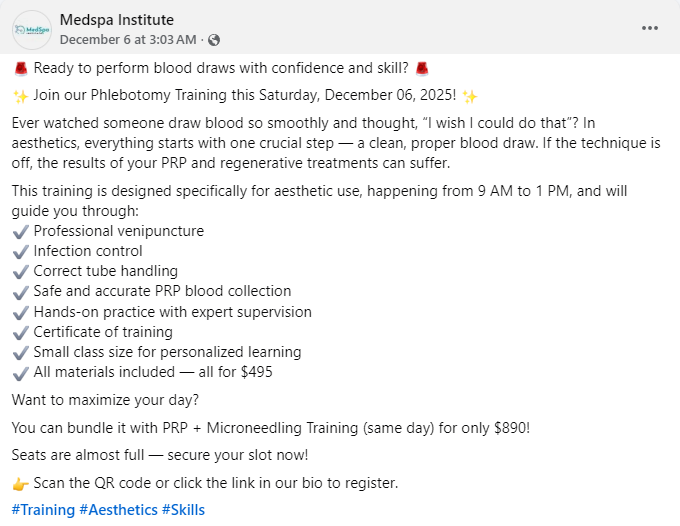Click the December 6 post timestamp
This screenshot has height=526, width=680.
[129, 40]
